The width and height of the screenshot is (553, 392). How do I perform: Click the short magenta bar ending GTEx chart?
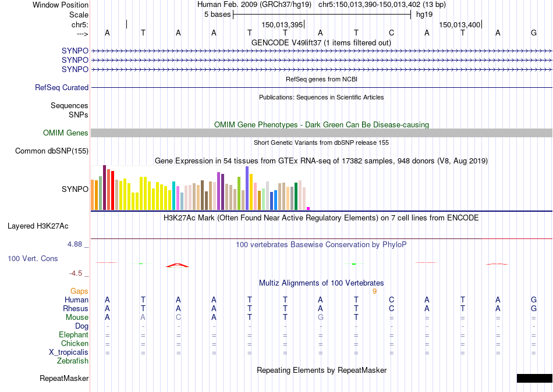coord(309,208)
